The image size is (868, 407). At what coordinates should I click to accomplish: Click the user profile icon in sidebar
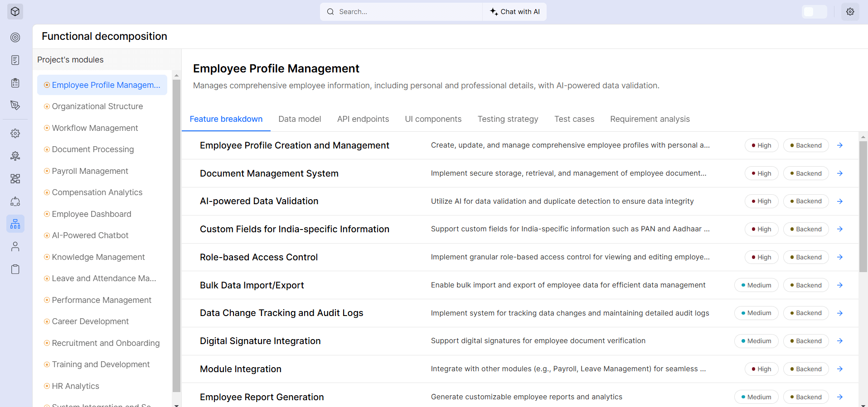point(15,247)
